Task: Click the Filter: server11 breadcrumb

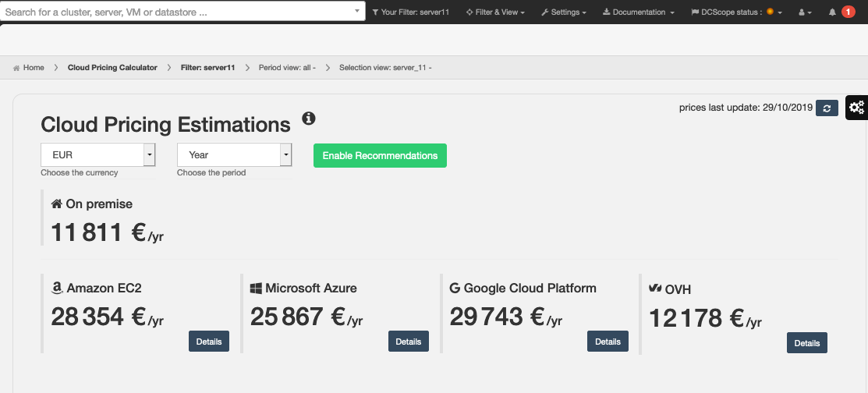Action: (208, 68)
